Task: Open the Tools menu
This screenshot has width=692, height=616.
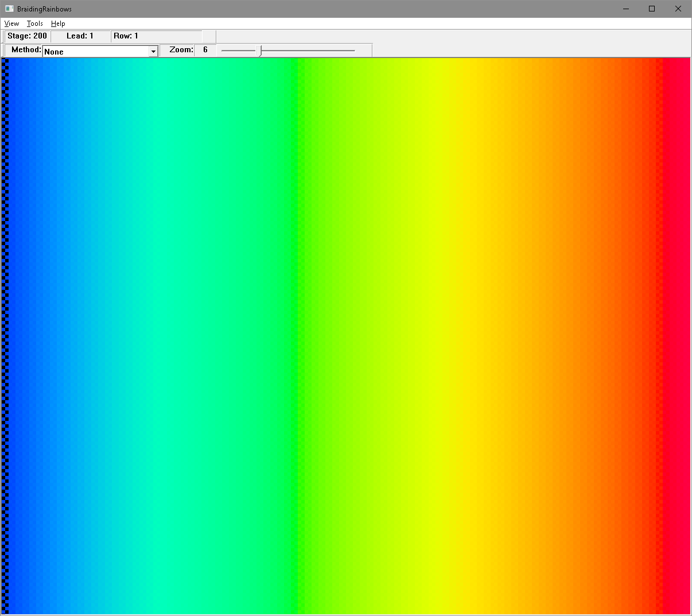Action: pyautogui.click(x=35, y=24)
